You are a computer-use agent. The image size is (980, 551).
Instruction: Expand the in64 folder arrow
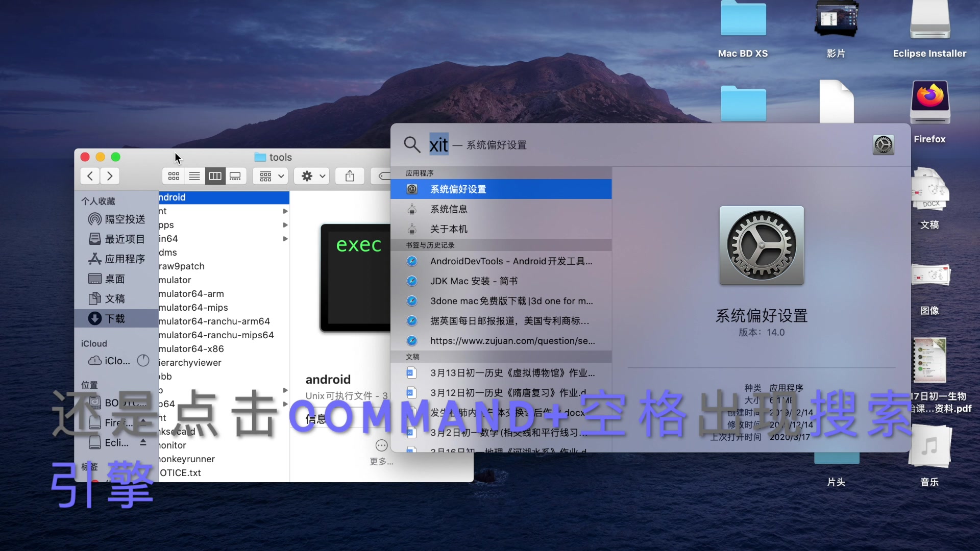pos(285,239)
